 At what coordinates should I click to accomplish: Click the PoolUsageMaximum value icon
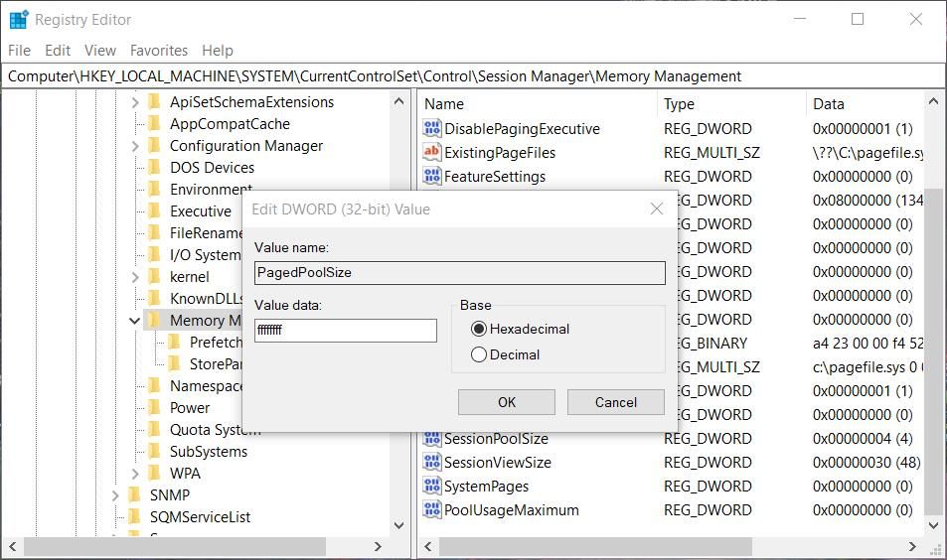431,510
